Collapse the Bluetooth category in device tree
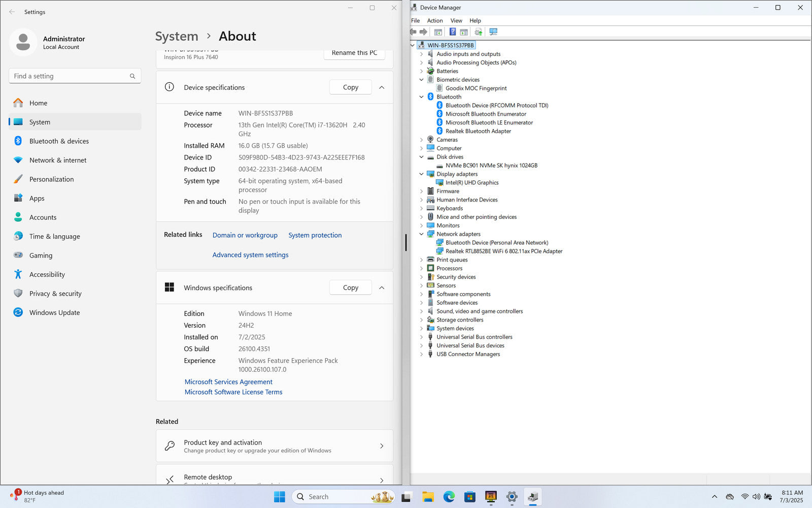 421,97
